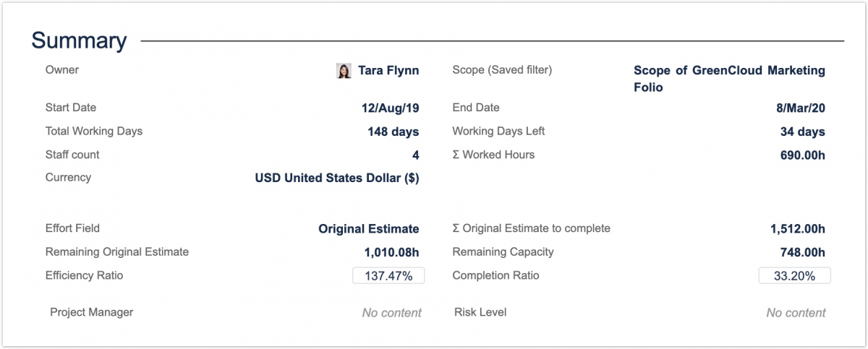Click the 690.00h Worked Hours value
Viewport: 868px width, 349px height.
[x=799, y=155]
